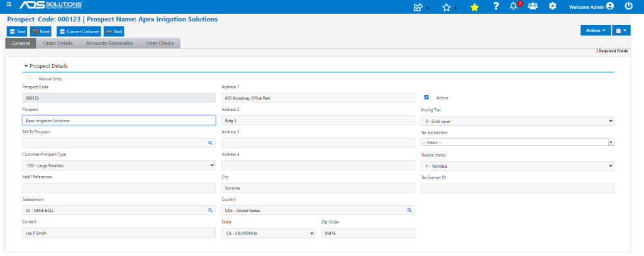644x256 pixels.
Task: Click the yellow star favorite icon
Action: (x=474, y=7)
